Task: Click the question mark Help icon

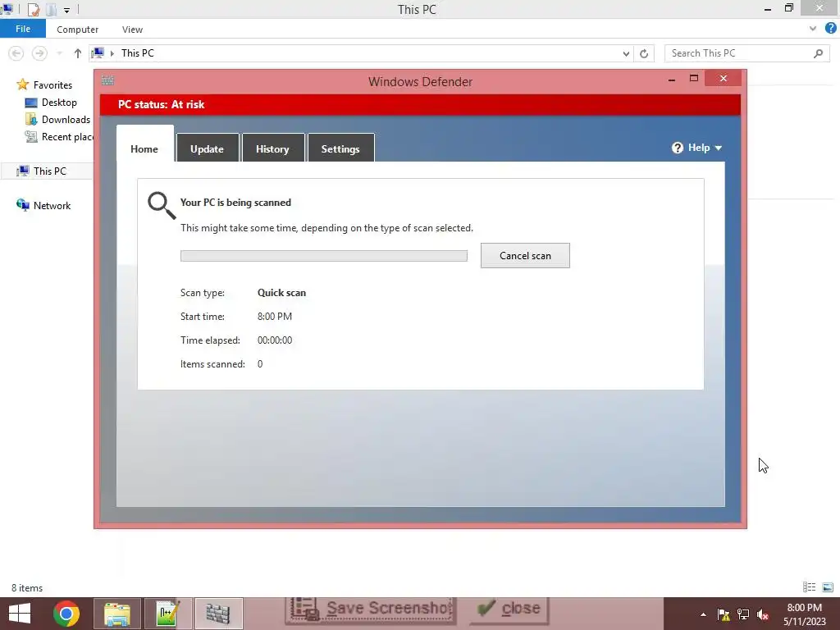Action: [677, 148]
